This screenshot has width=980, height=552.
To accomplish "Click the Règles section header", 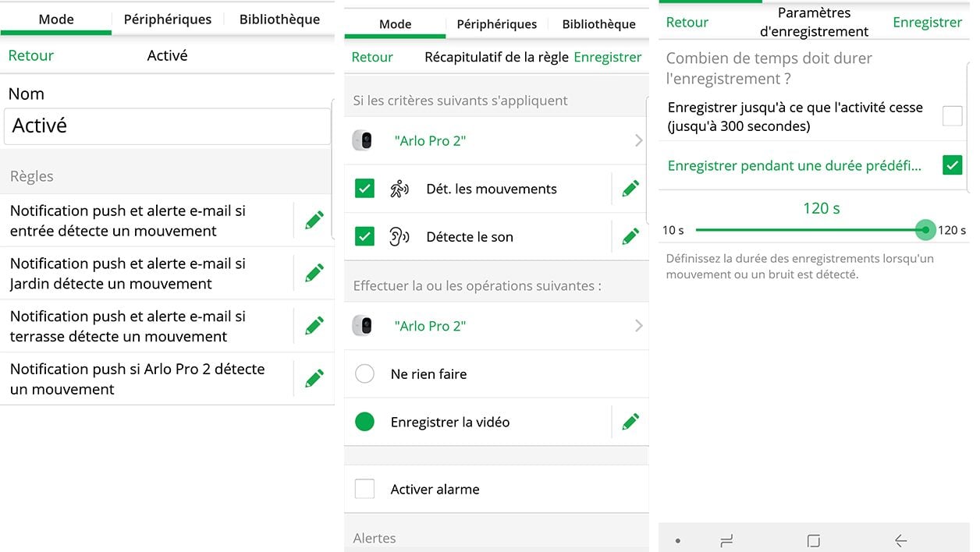I will (32, 176).
